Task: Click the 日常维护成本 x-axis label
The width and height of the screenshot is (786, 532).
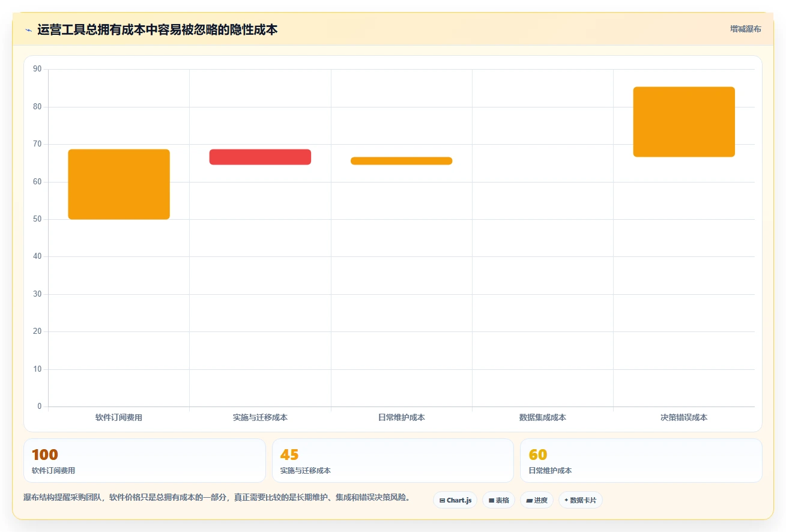Action: (x=401, y=417)
